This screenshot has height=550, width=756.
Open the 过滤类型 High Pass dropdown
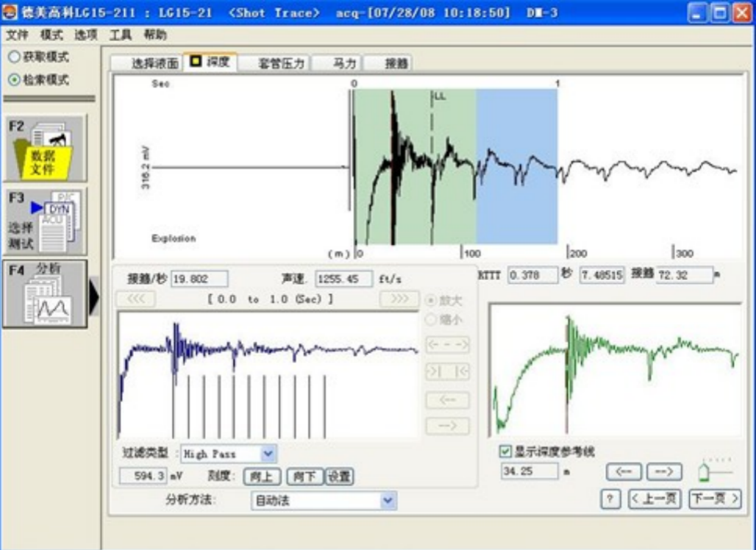tap(268, 454)
